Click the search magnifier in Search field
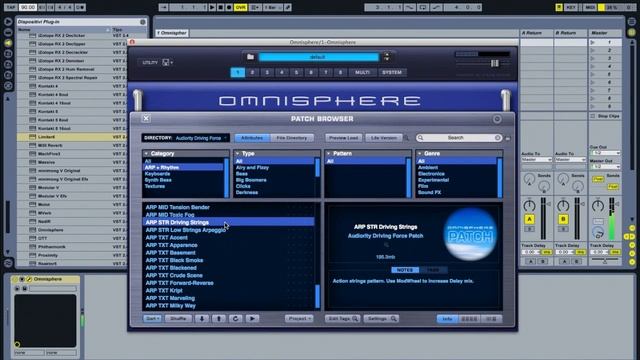Screen dimensions: 640x360 [x=420, y=138]
